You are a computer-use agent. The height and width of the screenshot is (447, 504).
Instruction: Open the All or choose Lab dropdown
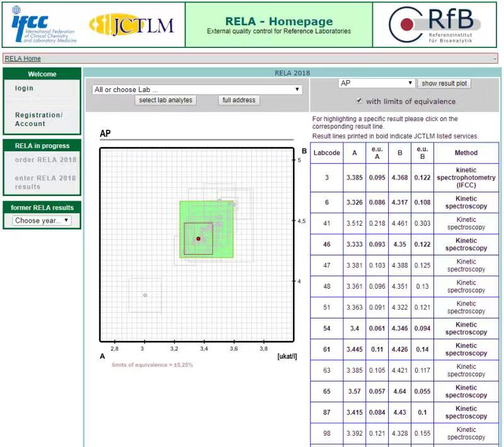tap(197, 90)
